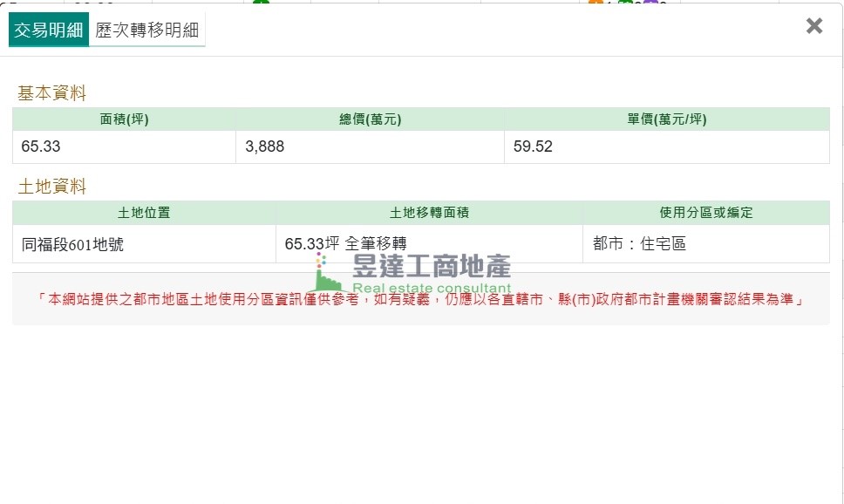Click the 基本資料 section heading
Viewport: 844px width, 504px height.
coord(52,93)
